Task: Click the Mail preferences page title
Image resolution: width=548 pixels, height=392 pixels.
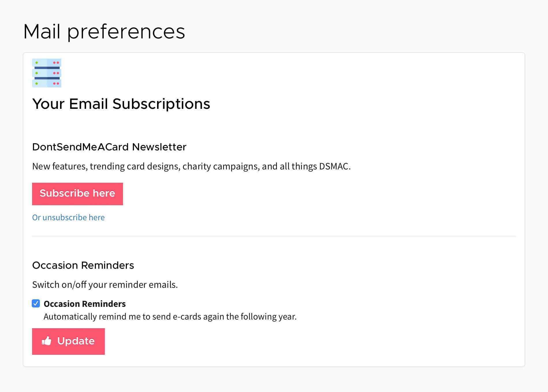Action: (x=104, y=31)
